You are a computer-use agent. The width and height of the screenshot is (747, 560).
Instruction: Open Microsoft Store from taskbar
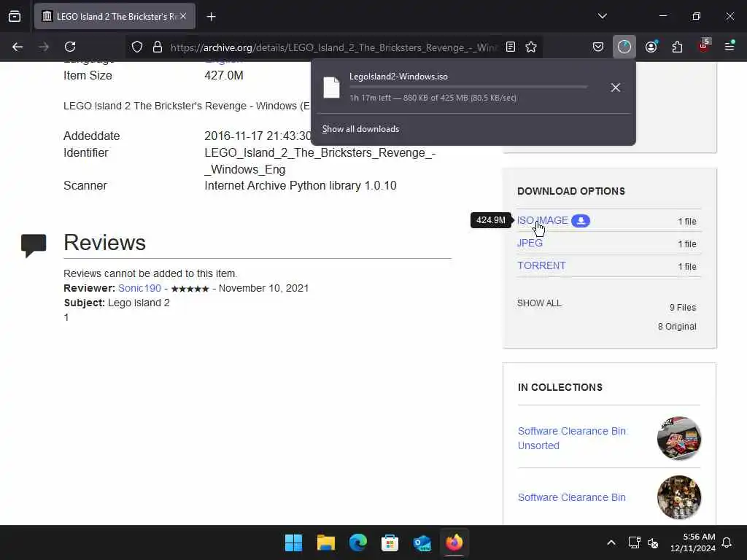(x=390, y=542)
